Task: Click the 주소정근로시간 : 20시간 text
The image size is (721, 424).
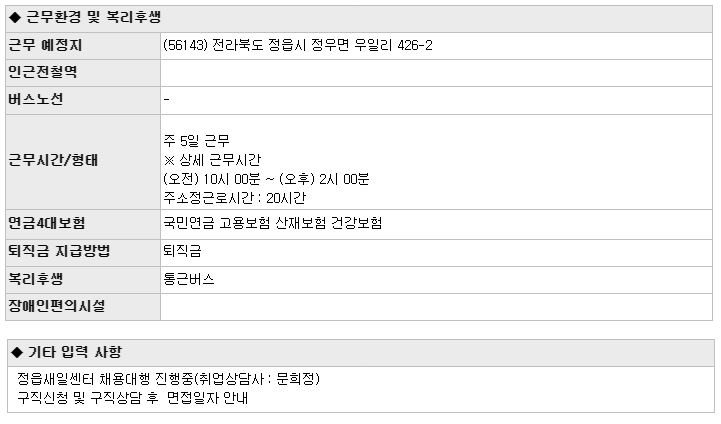Action: [235, 198]
